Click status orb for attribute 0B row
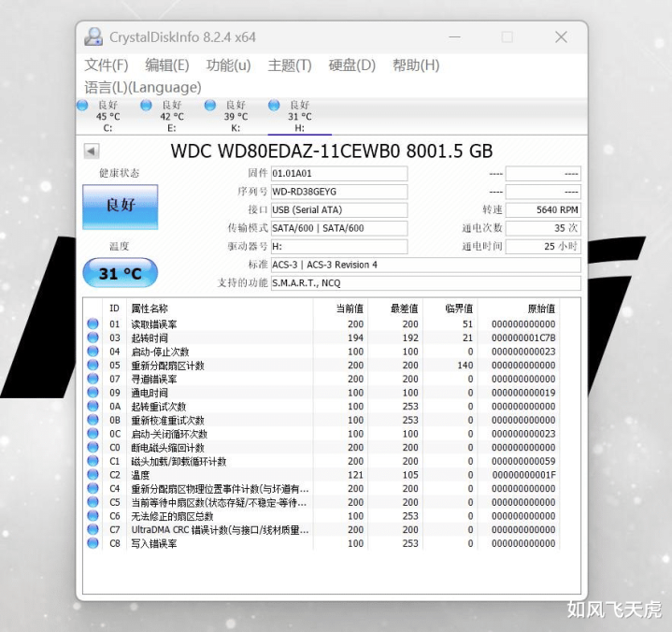672x632 pixels. 93,420
